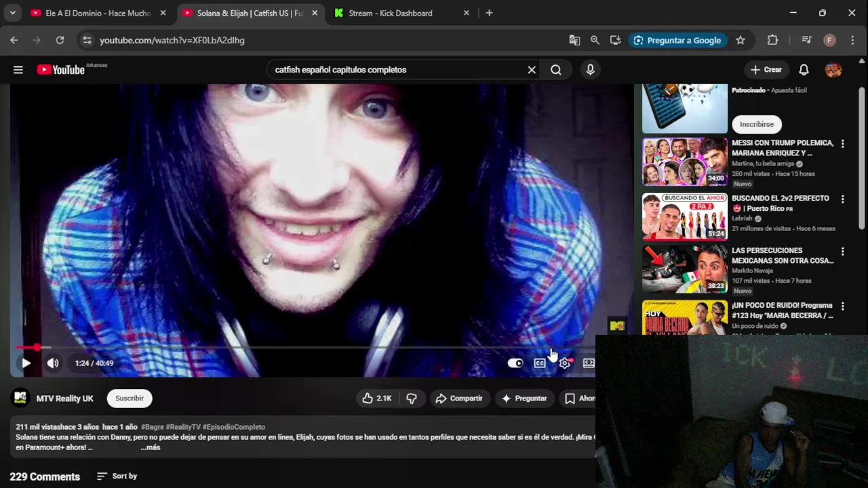Bookmark this page with star
The height and width of the screenshot is (488, 868).
[741, 40]
